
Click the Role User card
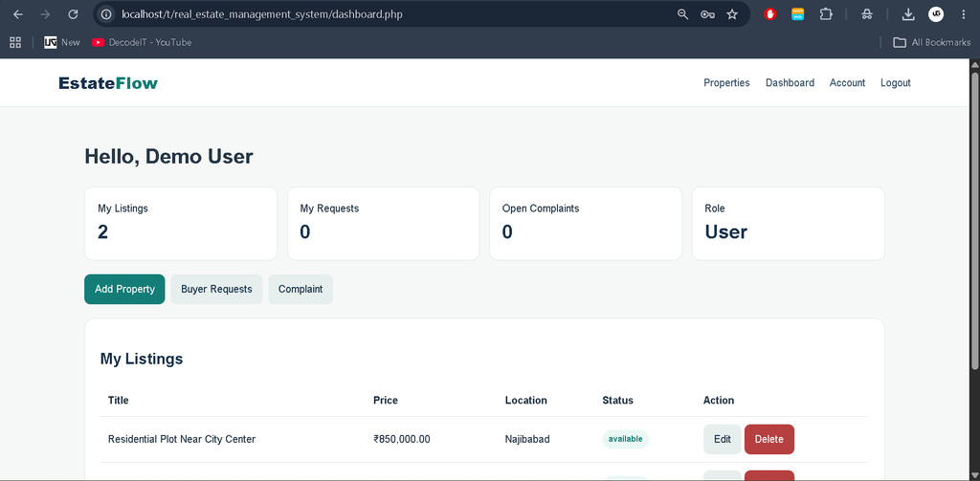[789, 224]
